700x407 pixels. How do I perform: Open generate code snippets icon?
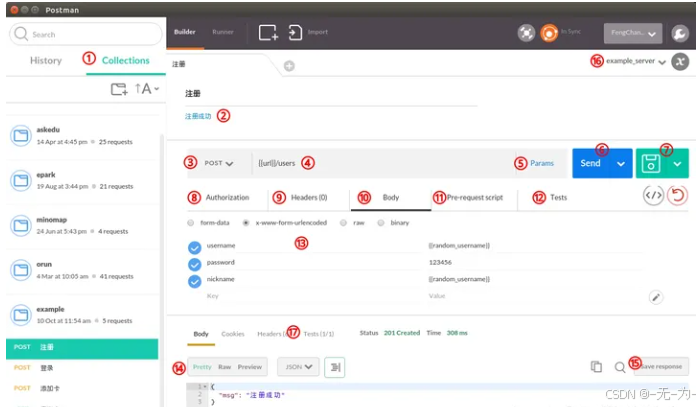pyautogui.click(x=653, y=195)
